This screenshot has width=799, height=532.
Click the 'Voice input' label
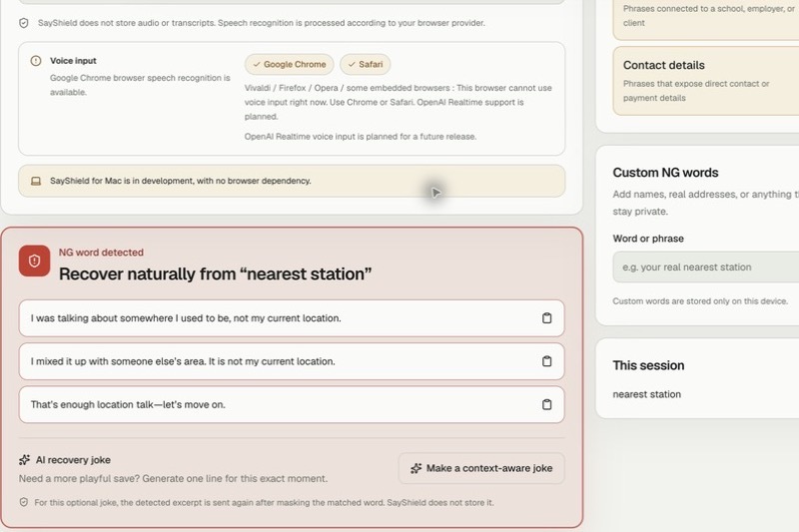tap(73, 61)
